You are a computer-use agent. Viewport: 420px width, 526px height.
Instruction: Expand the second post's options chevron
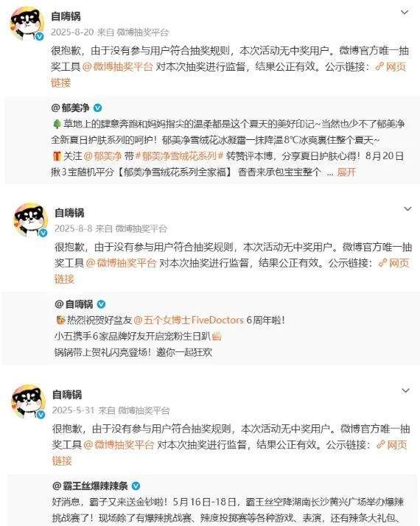[x=407, y=209]
